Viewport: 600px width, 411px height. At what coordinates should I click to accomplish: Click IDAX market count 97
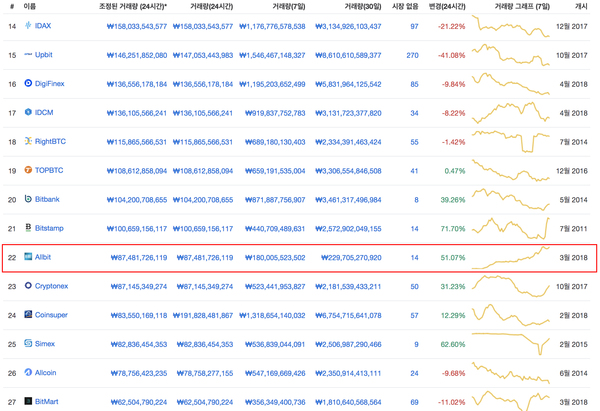point(414,26)
